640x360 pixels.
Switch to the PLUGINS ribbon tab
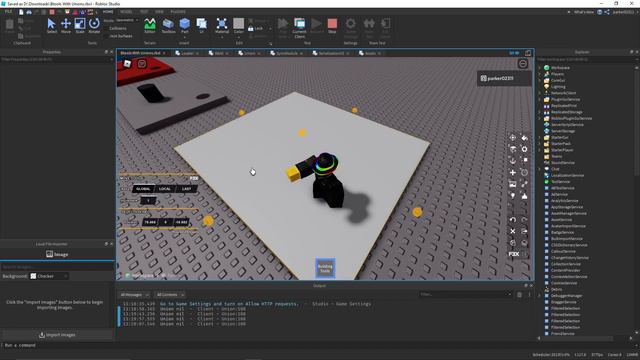click(x=178, y=12)
